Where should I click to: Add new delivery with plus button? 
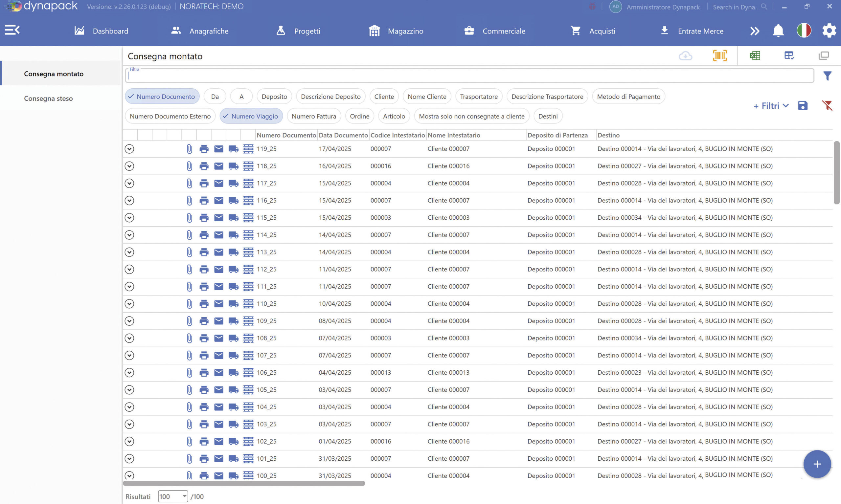(817, 464)
